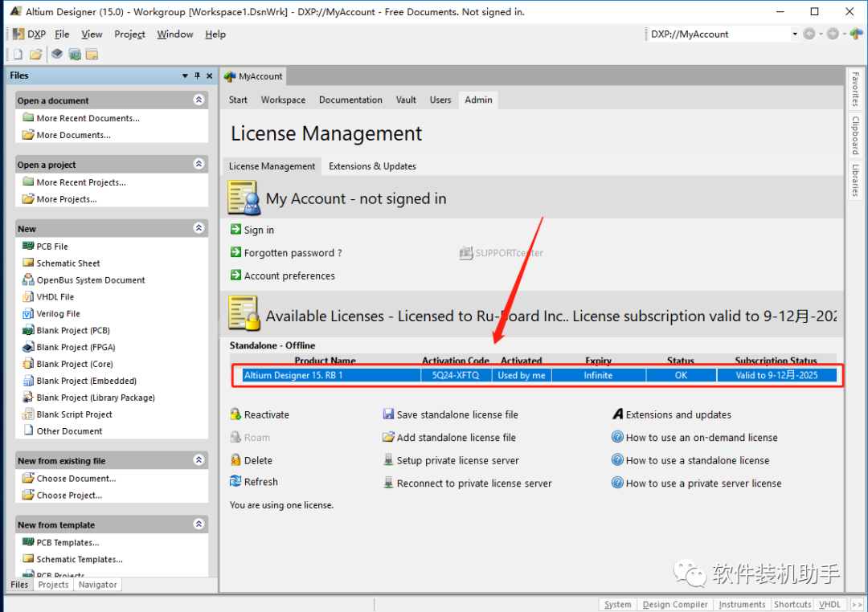The height and width of the screenshot is (612, 868).
Task: Click the Devices view toolbar icon
Action: (x=57, y=55)
